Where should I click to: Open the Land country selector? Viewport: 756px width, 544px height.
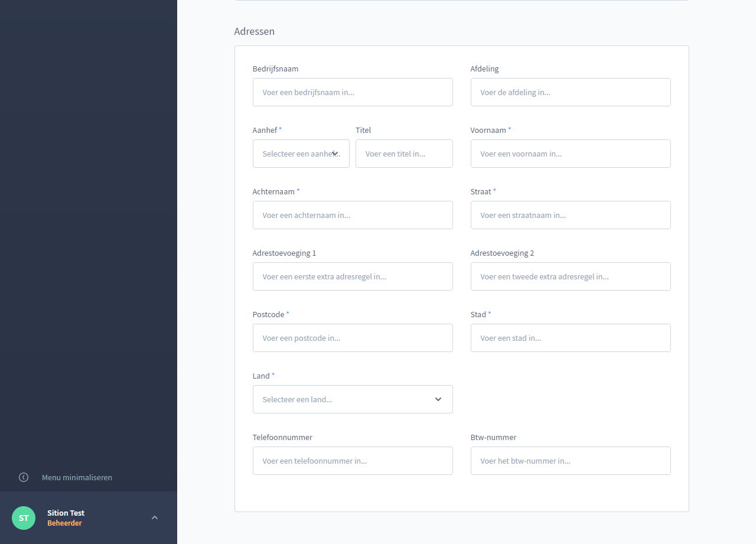(353, 399)
